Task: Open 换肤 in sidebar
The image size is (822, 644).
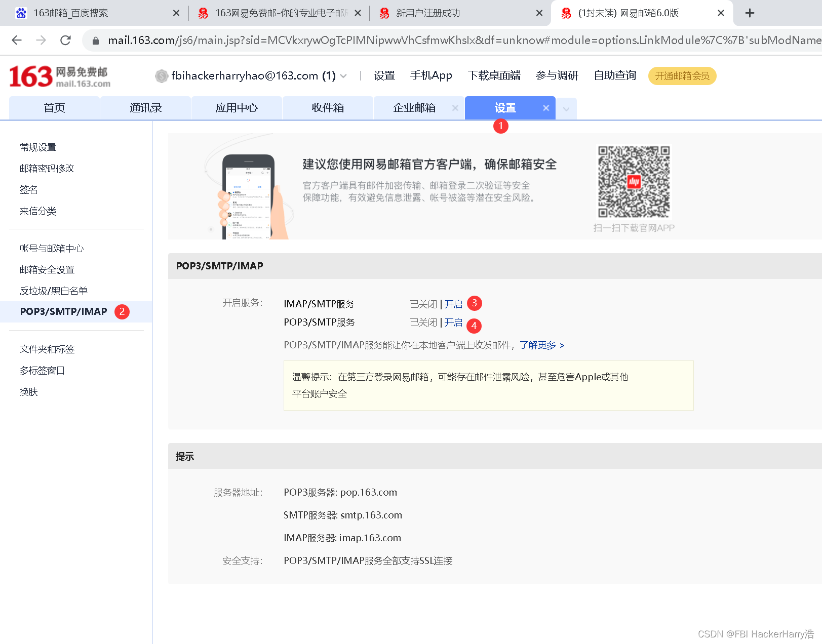Action: coord(28,392)
